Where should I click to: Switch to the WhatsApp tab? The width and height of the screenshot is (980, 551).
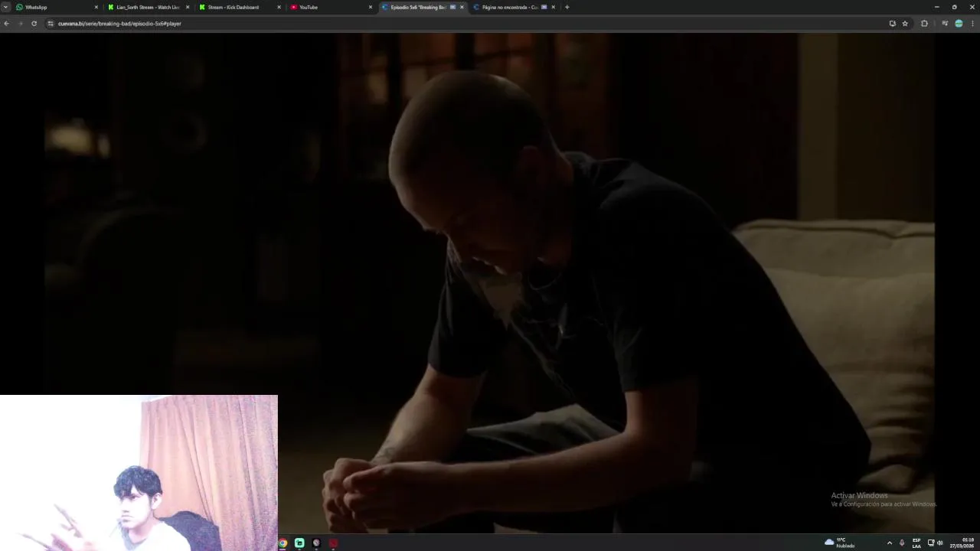[x=57, y=7]
